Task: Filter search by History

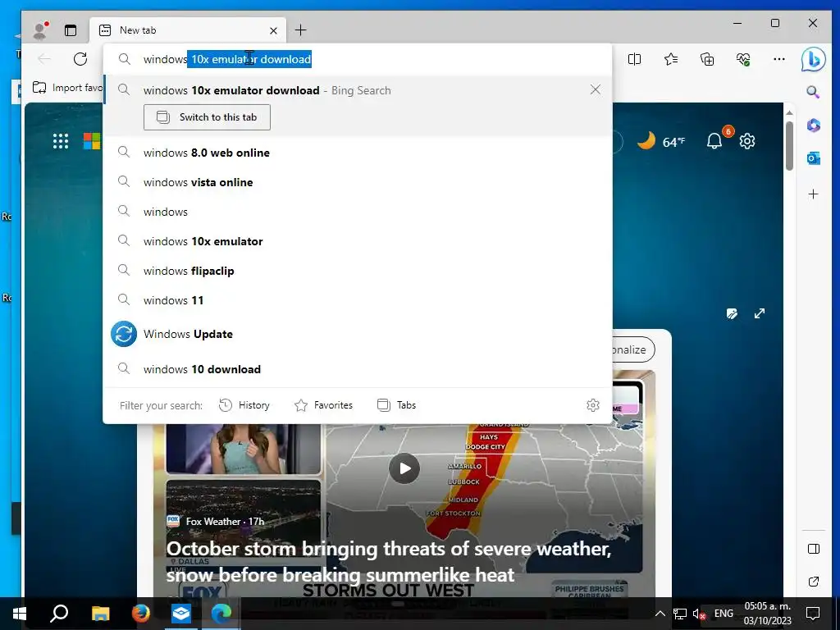Action: click(x=244, y=405)
